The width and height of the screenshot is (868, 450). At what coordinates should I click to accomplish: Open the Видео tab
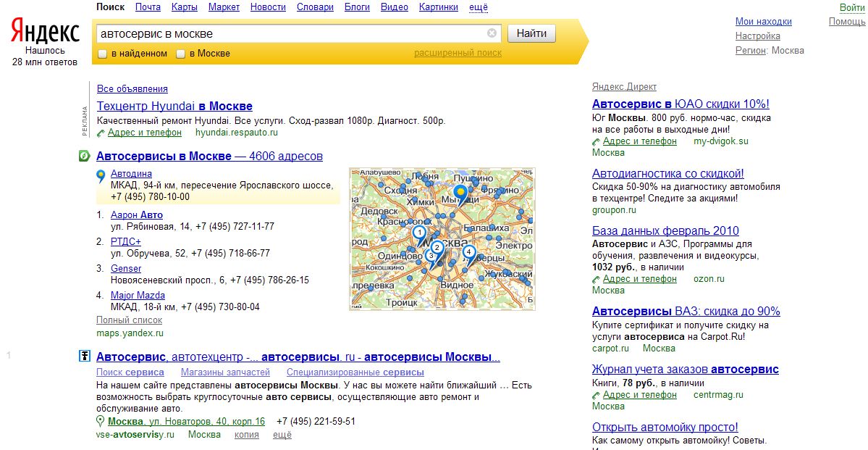click(x=395, y=7)
